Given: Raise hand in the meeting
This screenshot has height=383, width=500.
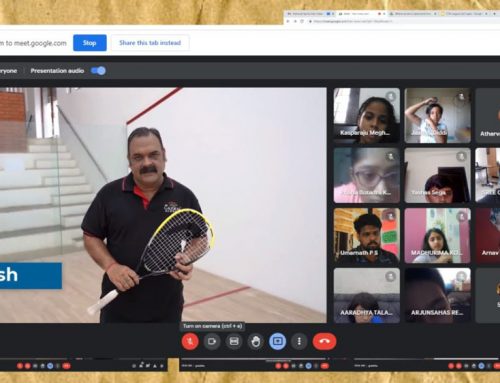Looking at the screenshot, I should (x=256, y=341).
